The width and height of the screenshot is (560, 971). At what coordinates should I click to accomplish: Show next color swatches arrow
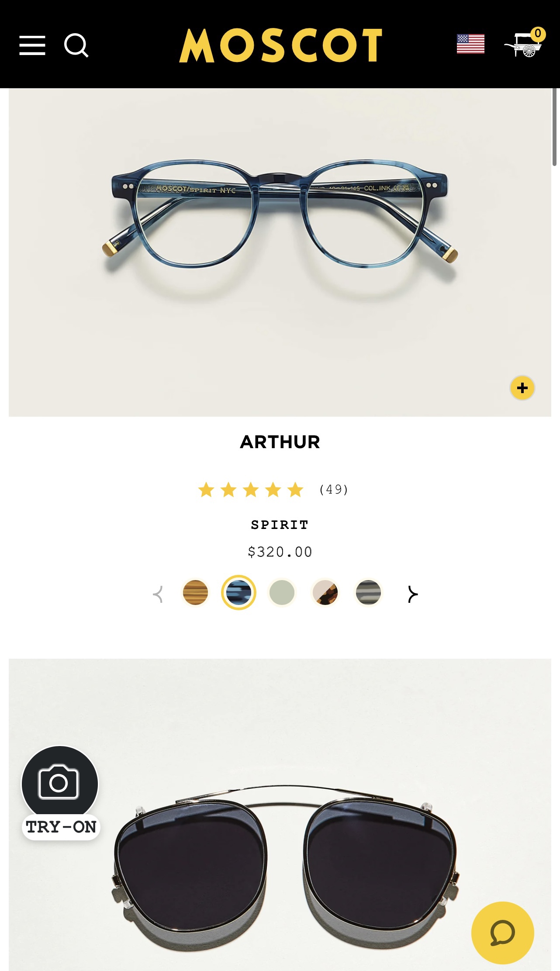pos(412,594)
